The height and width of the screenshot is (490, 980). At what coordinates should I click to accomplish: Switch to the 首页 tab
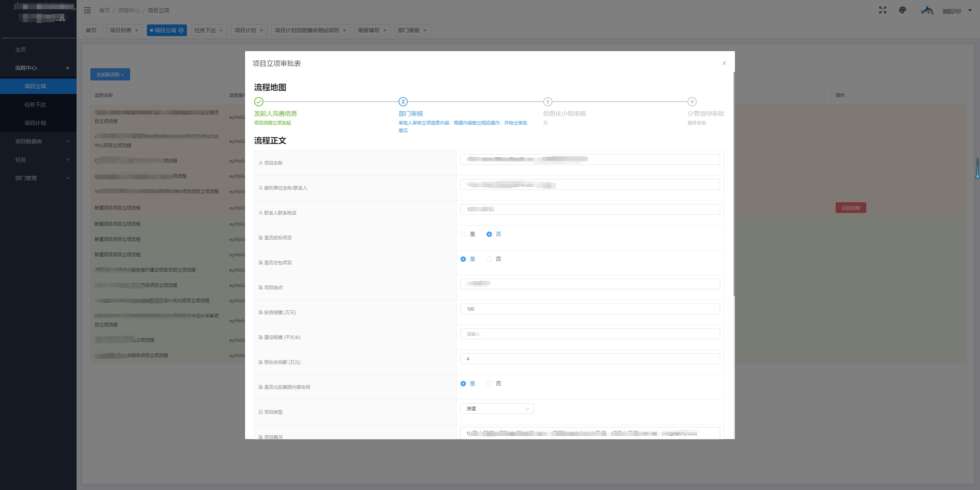(x=92, y=30)
